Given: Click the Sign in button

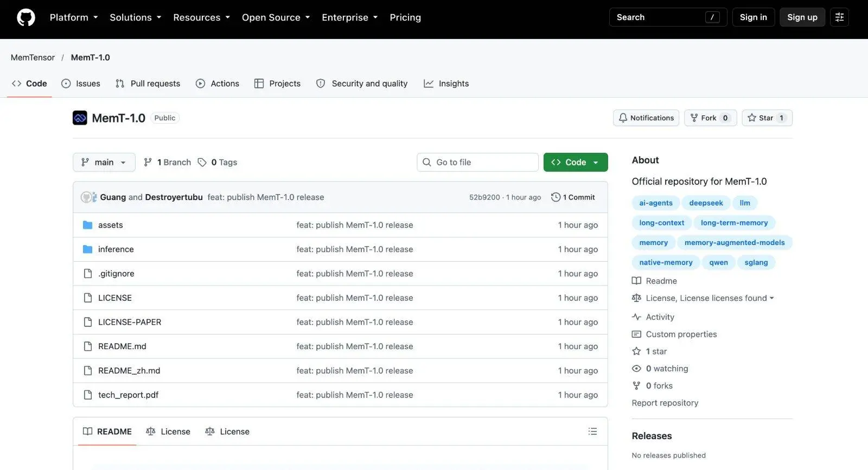Looking at the screenshot, I should point(754,17).
